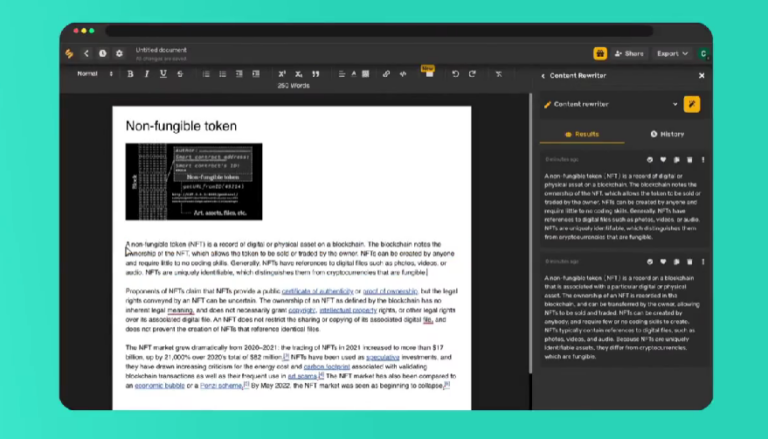Open document version history clock icon
The height and width of the screenshot is (439, 768).
point(102,53)
